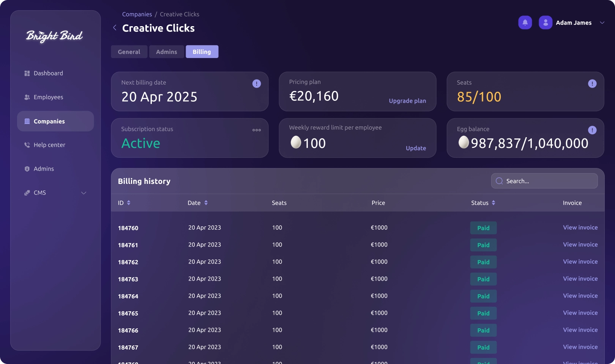Click the info icon on Next billing date
615x364 pixels.
(x=257, y=84)
